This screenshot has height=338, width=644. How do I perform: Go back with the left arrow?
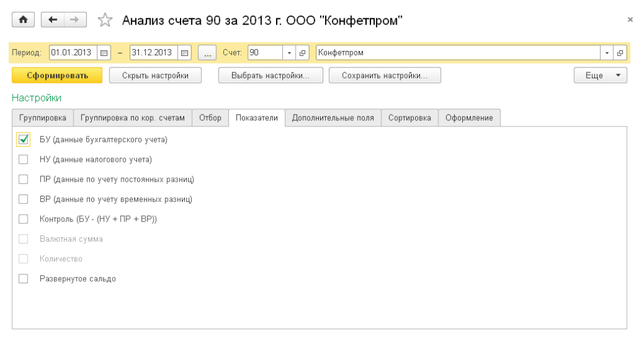[x=53, y=20]
